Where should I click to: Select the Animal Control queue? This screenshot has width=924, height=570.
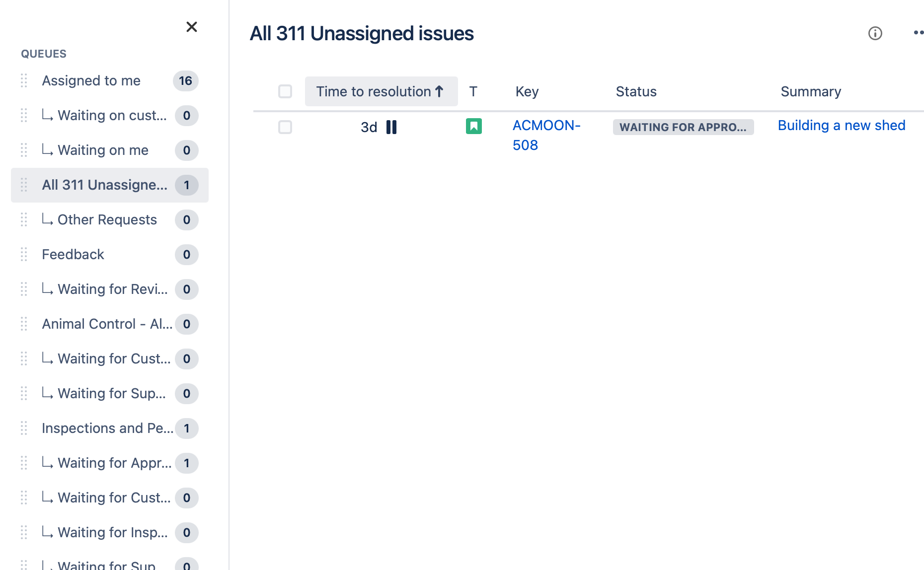[107, 324]
